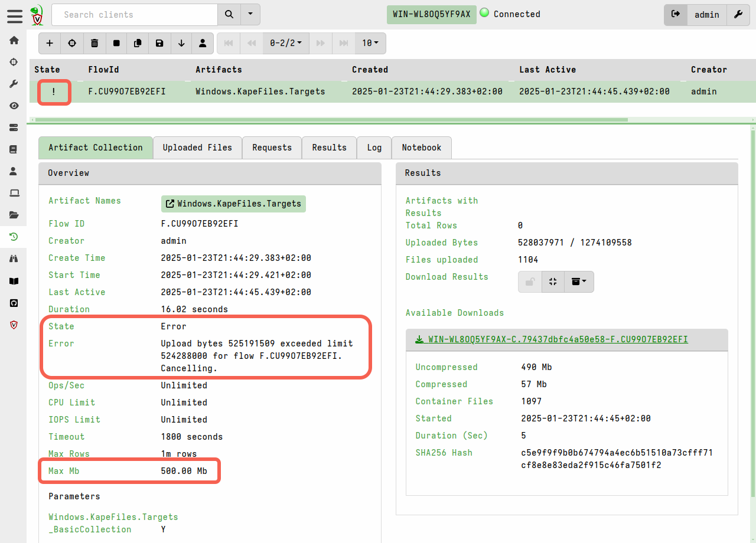Image resolution: width=756 pixels, height=543 pixels.
Task: Select the flow row for Windows.KapeFiles.Targets
Action: tap(260, 91)
